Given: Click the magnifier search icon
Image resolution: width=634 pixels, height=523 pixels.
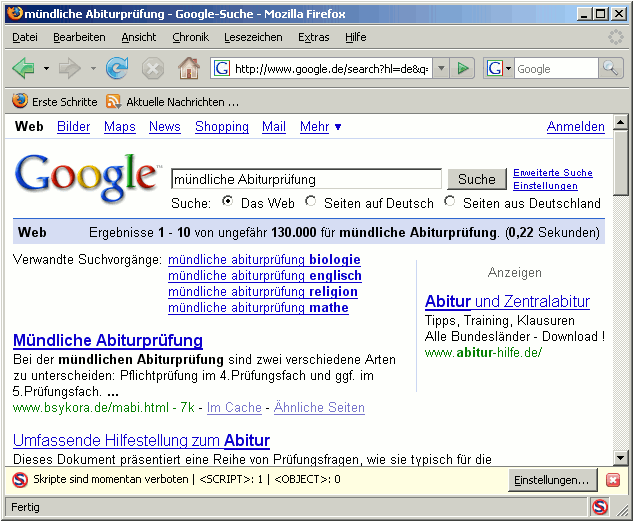Looking at the screenshot, I should [611, 68].
